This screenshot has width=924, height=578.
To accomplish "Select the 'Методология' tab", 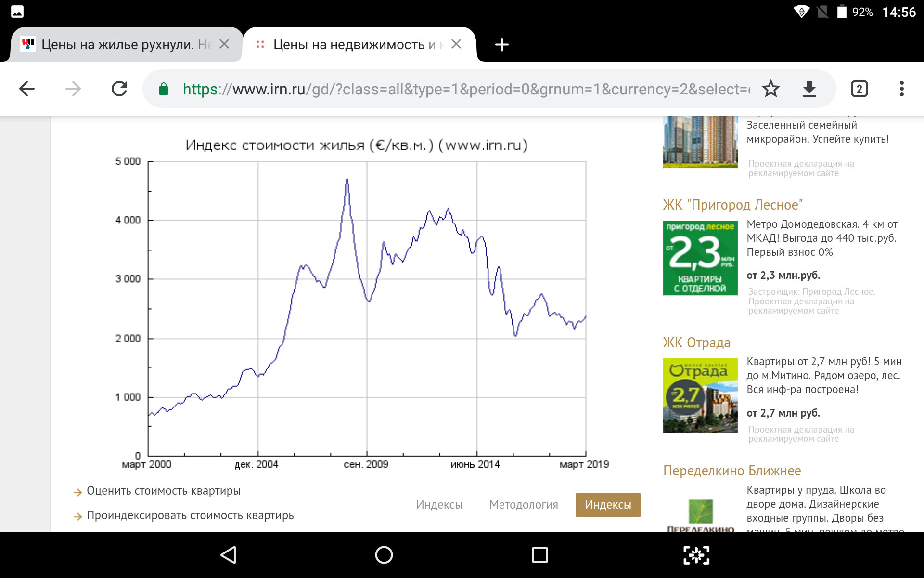I will pyautogui.click(x=524, y=505).
